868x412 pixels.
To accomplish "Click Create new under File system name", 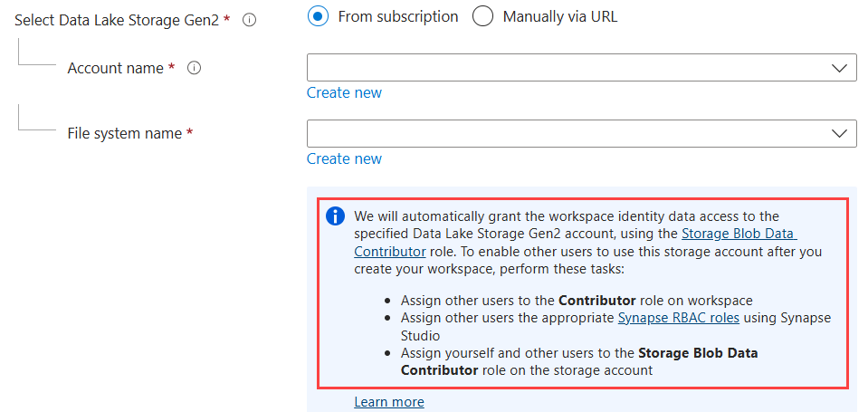I will 344,158.
